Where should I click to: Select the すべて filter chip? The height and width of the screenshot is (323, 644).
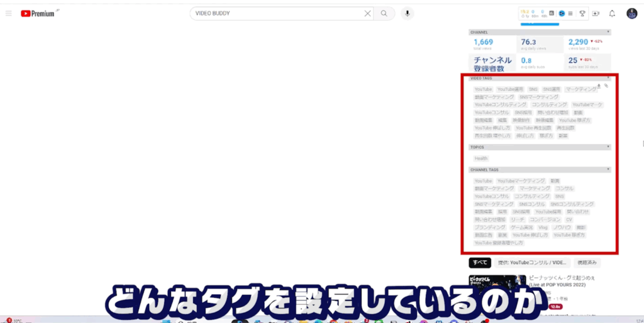(x=479, y=262)
